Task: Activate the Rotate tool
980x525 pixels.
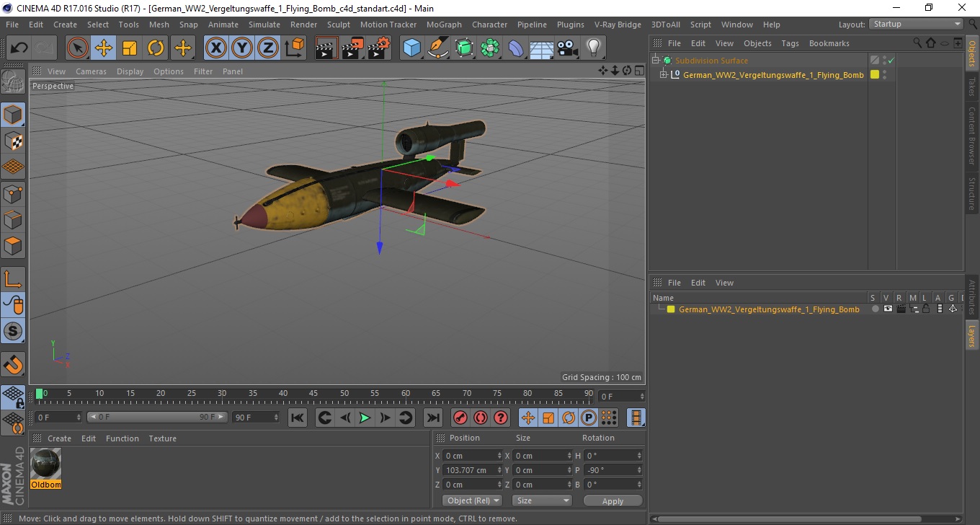Action: pos(156,48)
